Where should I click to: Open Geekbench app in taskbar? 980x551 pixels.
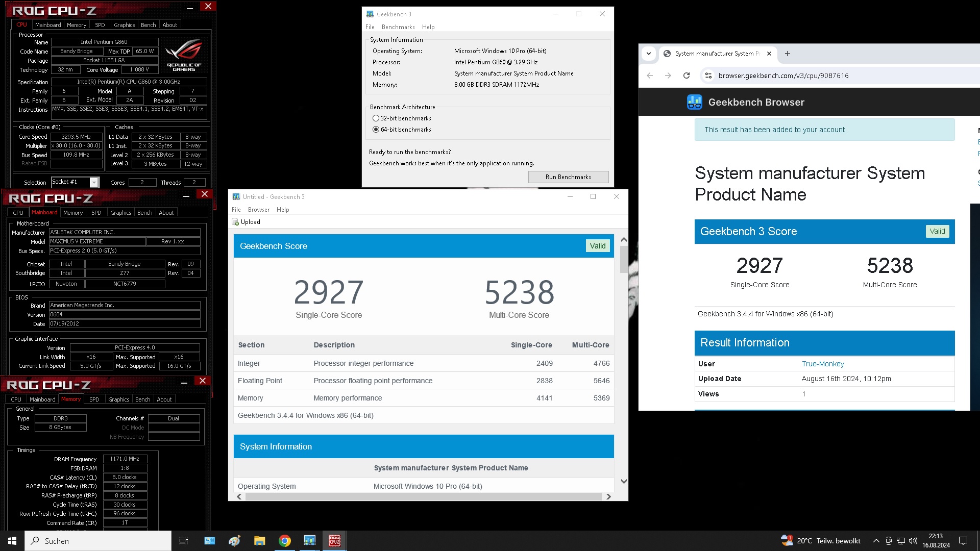[x=310, y=541]
